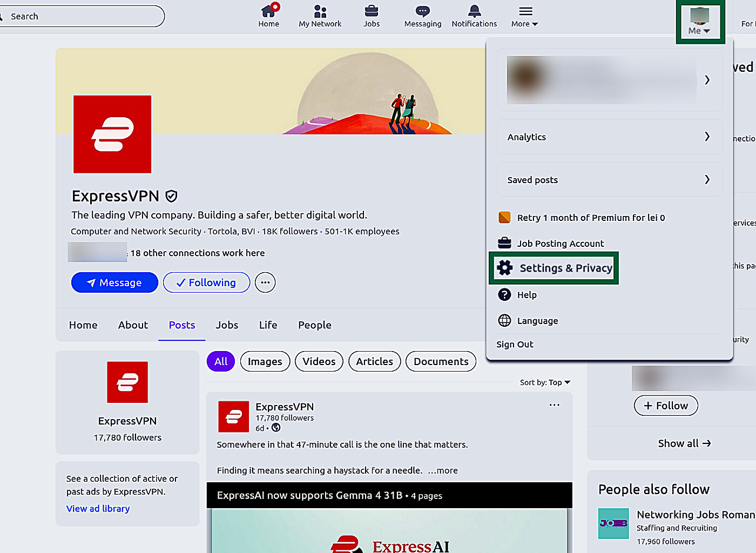Sign Out of the account

515,345
